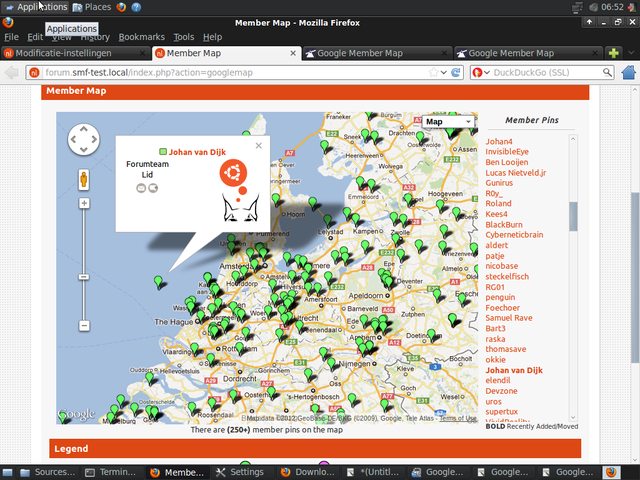This screenshot has height=480, width=640.
Task: Click the Firefox home button
Action: pos(629,73)
